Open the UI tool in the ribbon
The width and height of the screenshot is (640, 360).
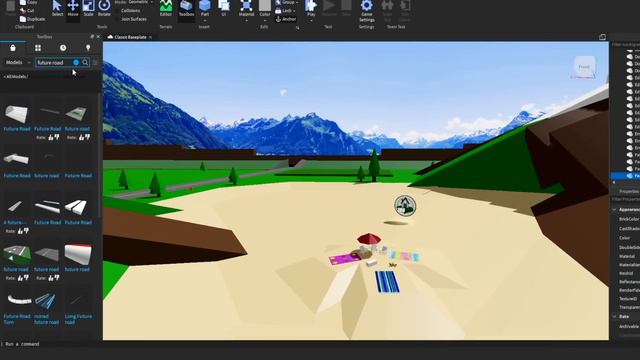coord(224,8)
